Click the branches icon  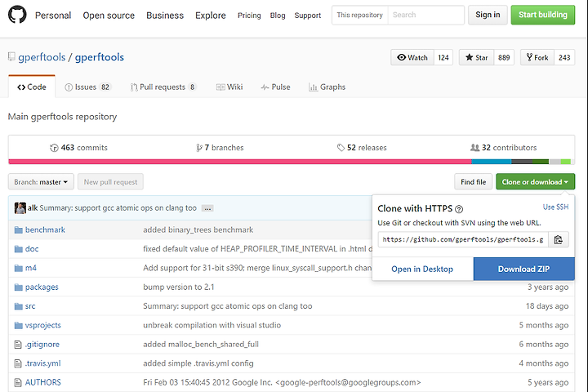click(199, 148)
